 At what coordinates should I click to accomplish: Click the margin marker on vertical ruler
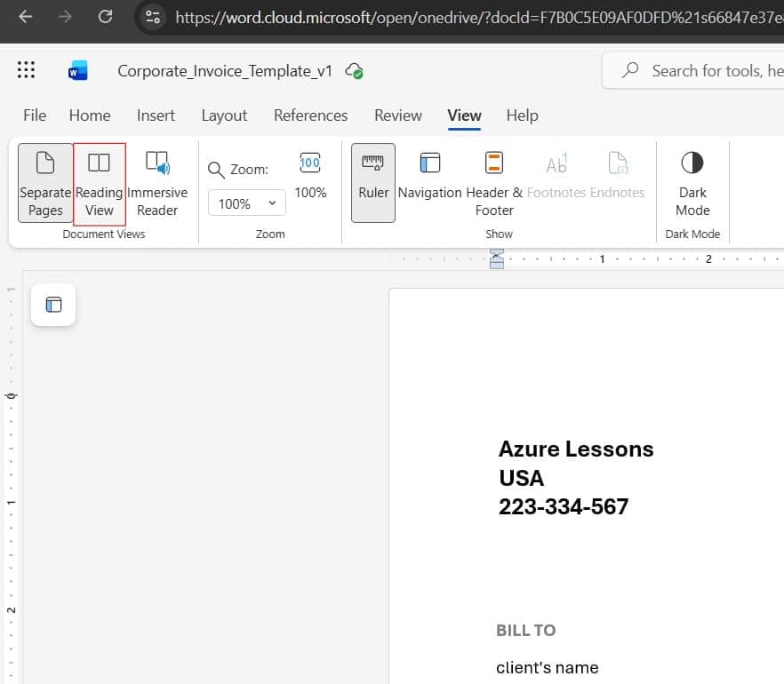[11, 396]
